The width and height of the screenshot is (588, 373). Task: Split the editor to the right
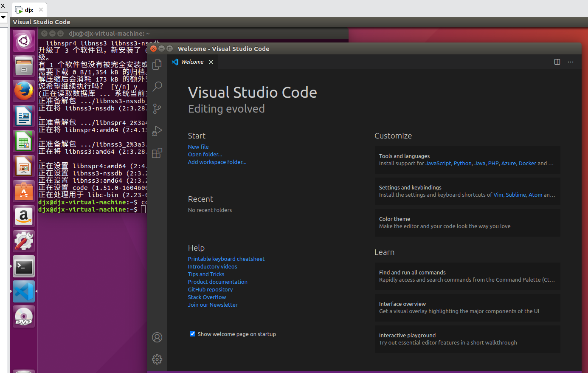(x=557, y=62)
